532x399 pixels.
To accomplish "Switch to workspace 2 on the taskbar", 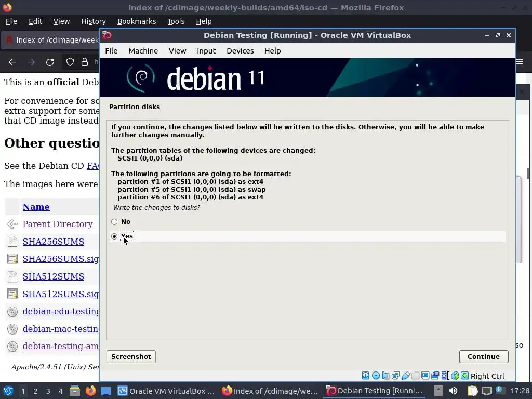I will coord(35,391).
